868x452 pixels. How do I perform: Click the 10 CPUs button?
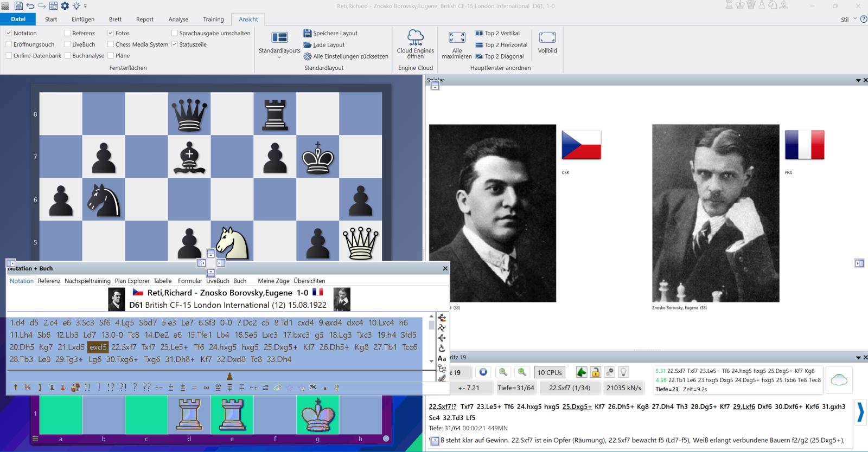(x=550, y=372)
